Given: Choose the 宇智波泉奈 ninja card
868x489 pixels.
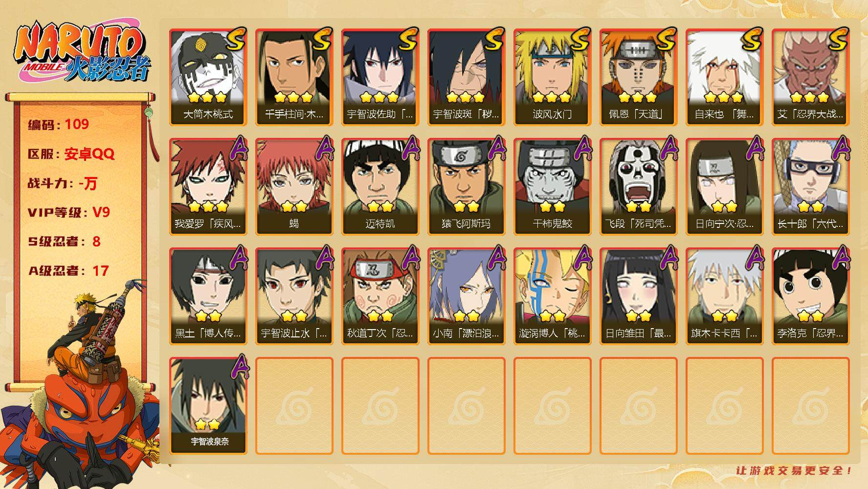Looking at the screenshot, I should tap(208, 406).
